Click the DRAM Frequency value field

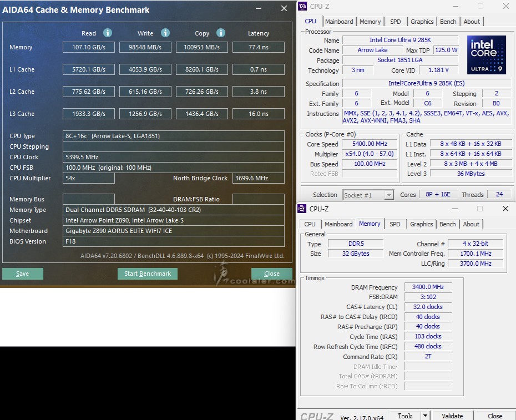click(428, 287)
